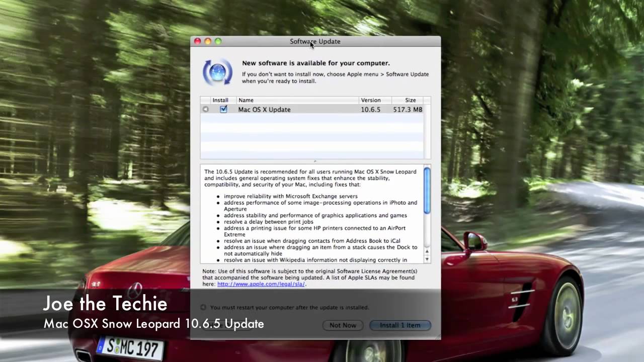Click the 517.3 MB size value
Image resolution: width=644 pixels, height=362 pixels.
pyautogui.click(x=408, y=110)
